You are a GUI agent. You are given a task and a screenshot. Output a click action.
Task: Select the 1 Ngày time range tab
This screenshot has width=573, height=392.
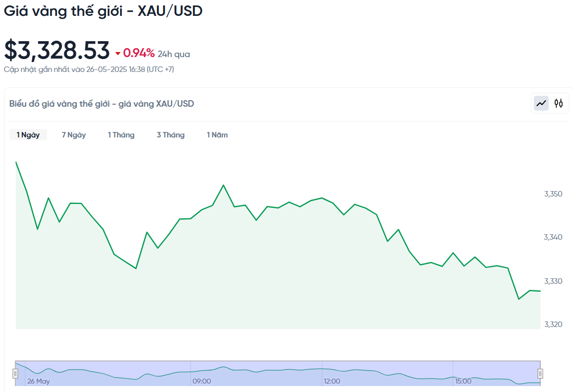(28, 134)
